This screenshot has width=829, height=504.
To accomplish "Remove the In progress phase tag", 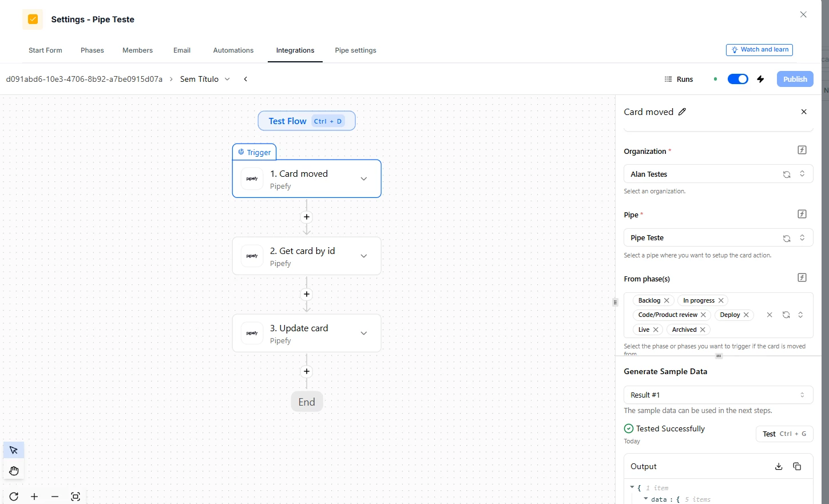I will point(721,300).
